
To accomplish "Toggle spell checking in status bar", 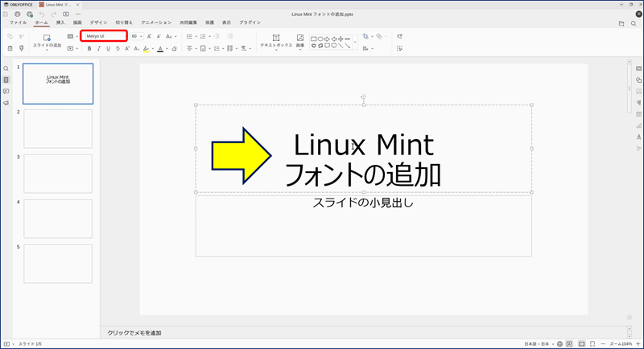I will [569, 343].
